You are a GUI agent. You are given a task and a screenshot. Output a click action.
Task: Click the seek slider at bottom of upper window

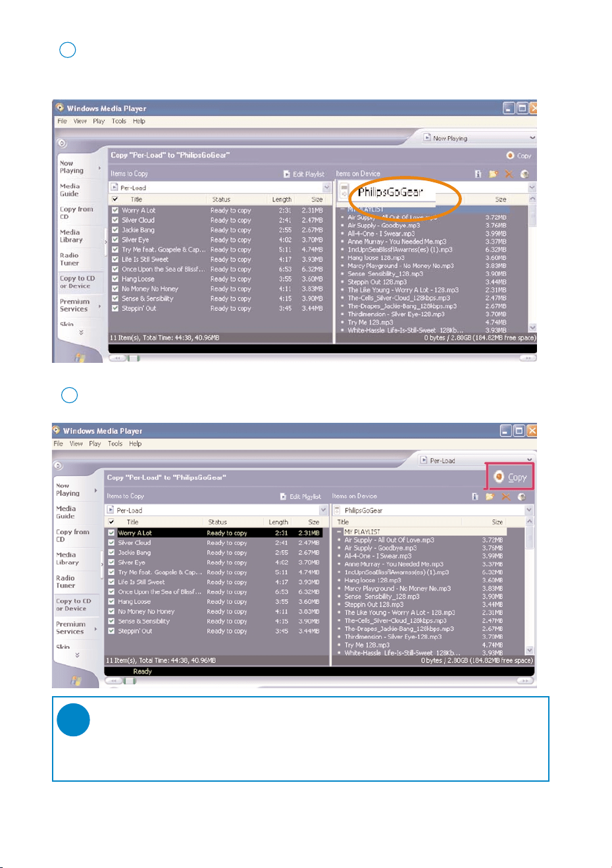pos(134,358)
